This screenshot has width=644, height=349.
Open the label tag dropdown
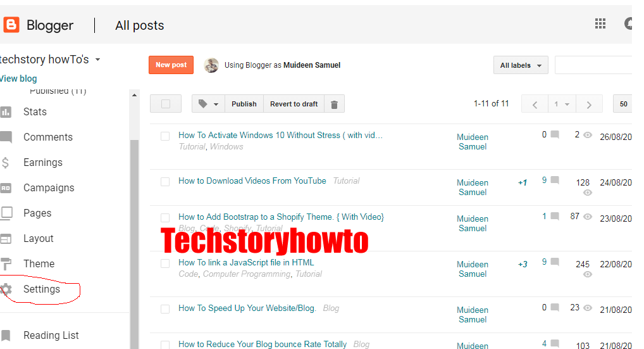tap(208, 104)
